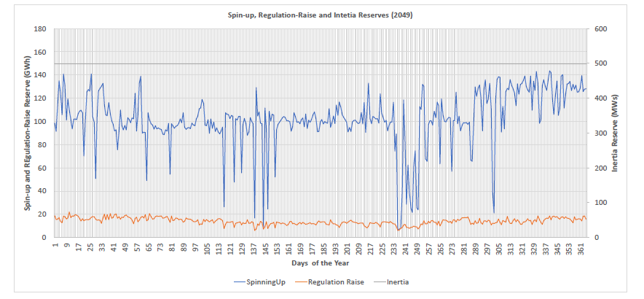Click day label '177' on x-axis
Screen dimensions: 644x299
[x=313, y=248]
